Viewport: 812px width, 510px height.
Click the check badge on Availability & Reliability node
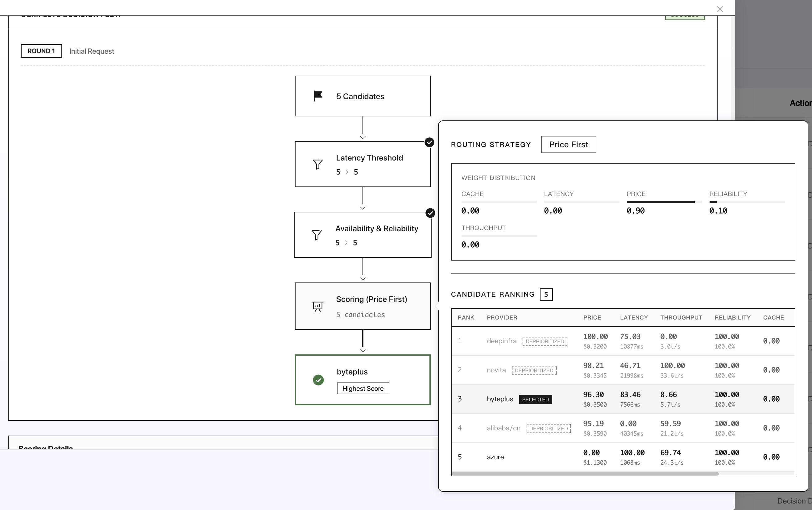[x=430, y=213]
